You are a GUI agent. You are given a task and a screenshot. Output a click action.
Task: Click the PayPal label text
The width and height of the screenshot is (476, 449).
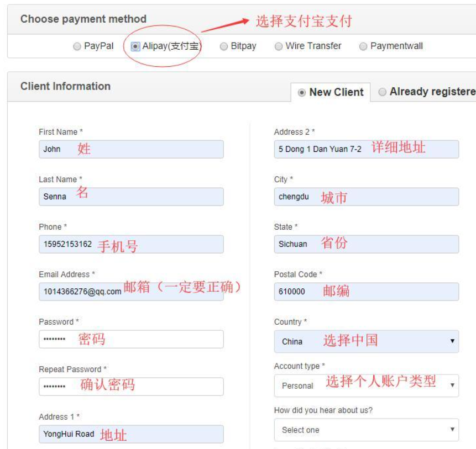coord(98,46)
